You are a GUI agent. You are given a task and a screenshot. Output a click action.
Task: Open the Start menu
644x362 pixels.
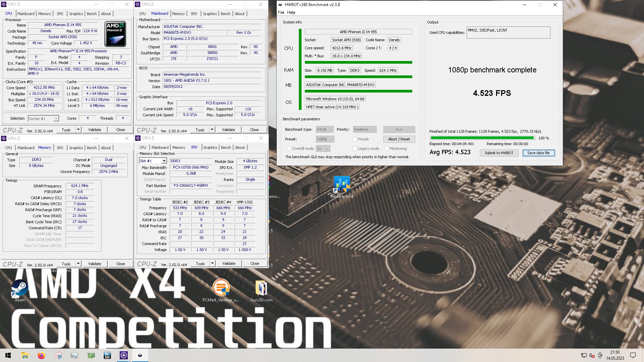click(8, 355)
